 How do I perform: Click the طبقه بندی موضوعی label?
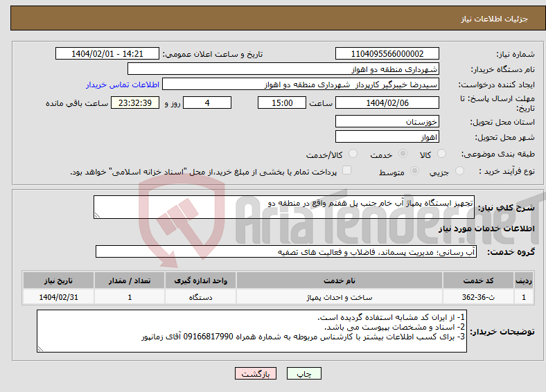pos(498,154)
